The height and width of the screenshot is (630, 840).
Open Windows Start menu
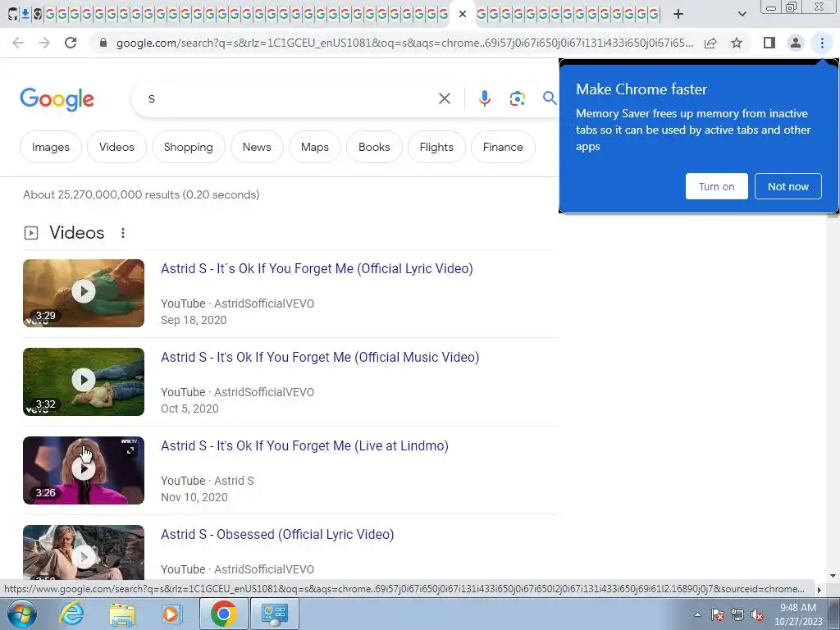coord(21,614)
